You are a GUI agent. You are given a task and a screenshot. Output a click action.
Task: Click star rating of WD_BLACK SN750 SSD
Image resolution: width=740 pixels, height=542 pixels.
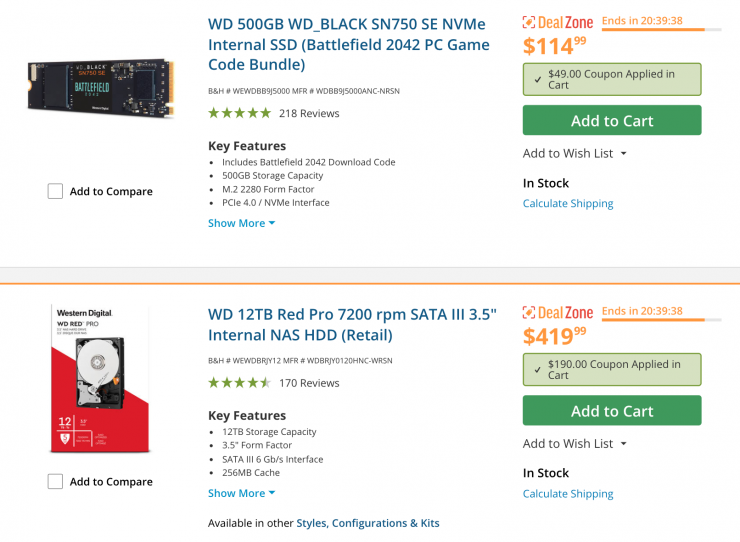(239, 113)
